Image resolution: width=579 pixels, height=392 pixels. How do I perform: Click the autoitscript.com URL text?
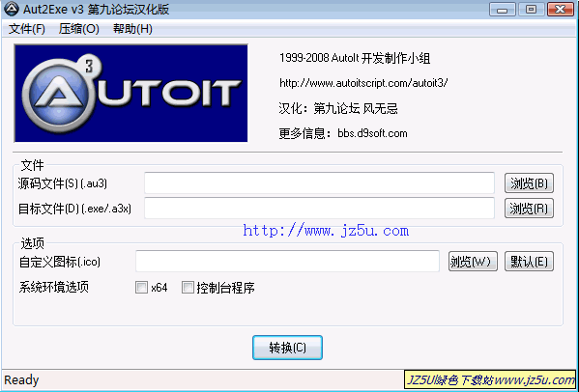click(363, 83)
